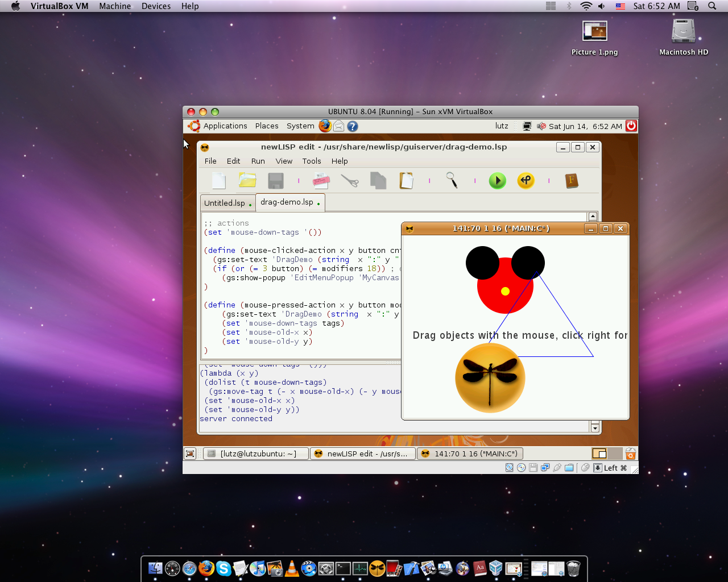Click the show desktop icon in bottom panel
This screenshot has width=728, height=582.
[x=191, y=454]
